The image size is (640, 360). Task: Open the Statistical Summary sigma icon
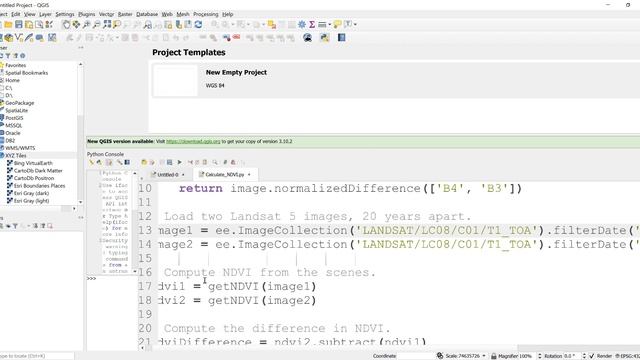[x=312, y=24]
